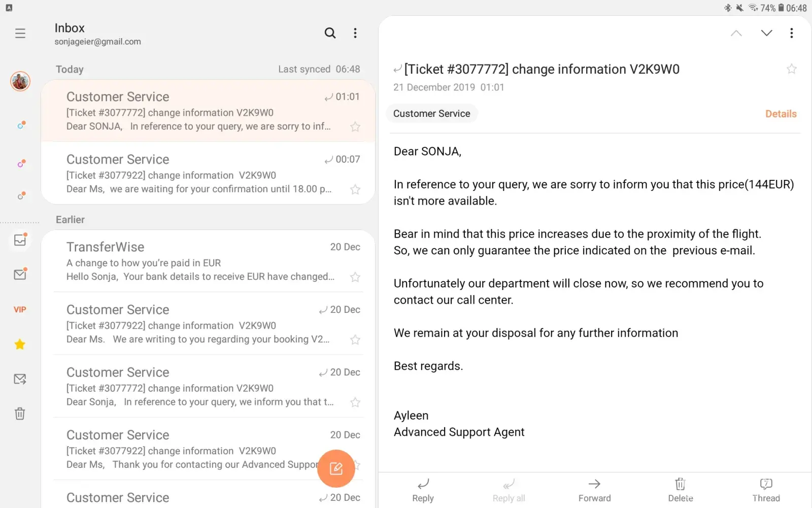This screenshot has width=812, height=508.
Task: Go to next email with down chevron
Action: pyautogui.click(x=766, y=34)
